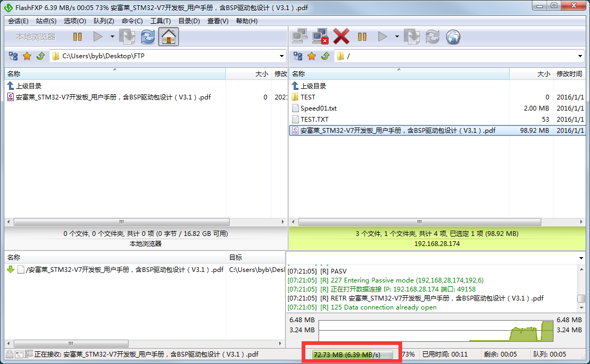Click the log panel's scroll-up arrow
This screenshot has height=364, width=590.
pos(582,269)
